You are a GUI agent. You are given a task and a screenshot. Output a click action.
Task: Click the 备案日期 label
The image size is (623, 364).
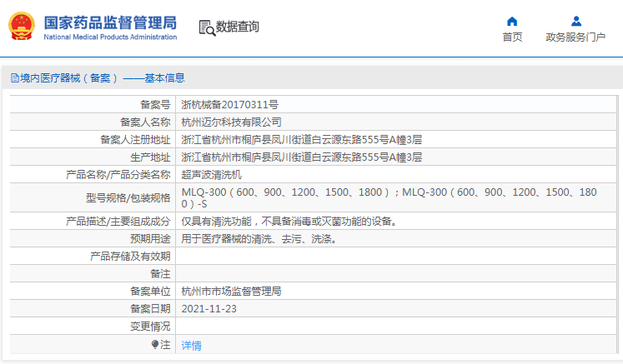coord(150,309)
